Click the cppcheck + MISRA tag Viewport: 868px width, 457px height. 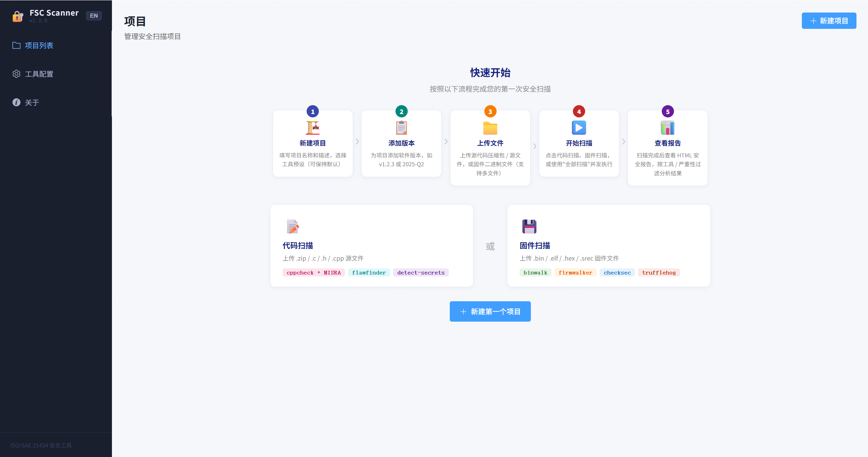pos(314,272)
